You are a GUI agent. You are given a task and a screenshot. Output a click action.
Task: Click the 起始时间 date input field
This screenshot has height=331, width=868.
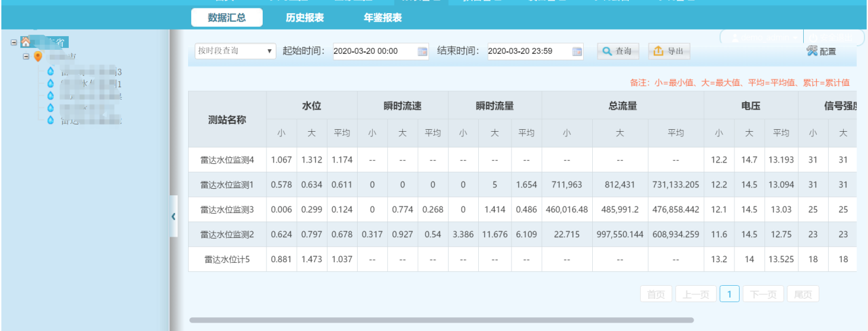click(373, 51)
